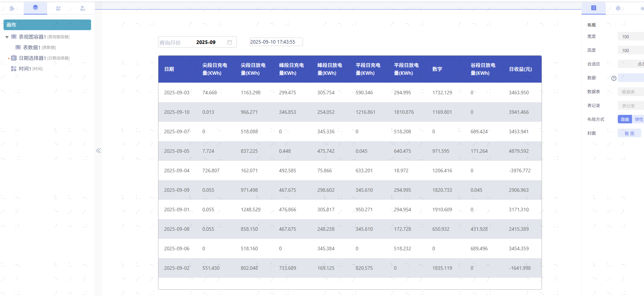Click the 截图 cover button
The image size is (644, 296).
pyautogui.click(x=629, y=133)
